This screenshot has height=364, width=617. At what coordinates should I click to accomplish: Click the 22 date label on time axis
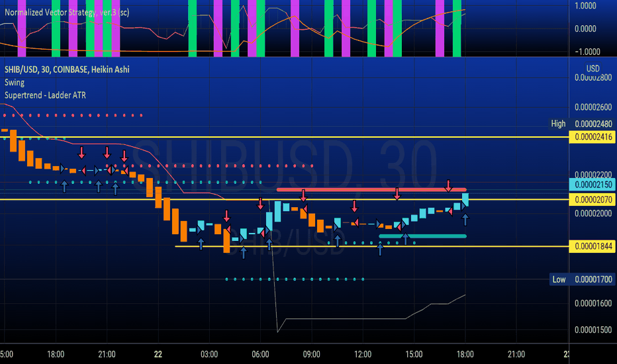(158, 354)
